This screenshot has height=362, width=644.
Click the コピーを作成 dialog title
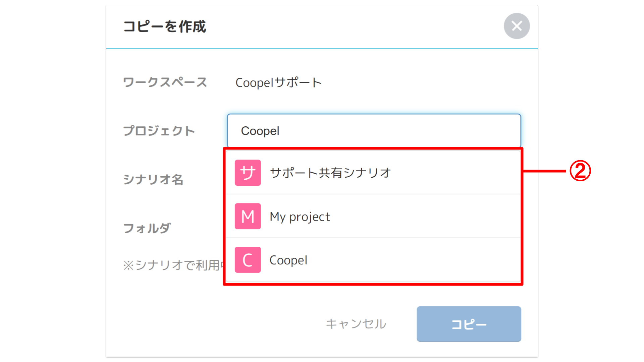click(164, 26)
